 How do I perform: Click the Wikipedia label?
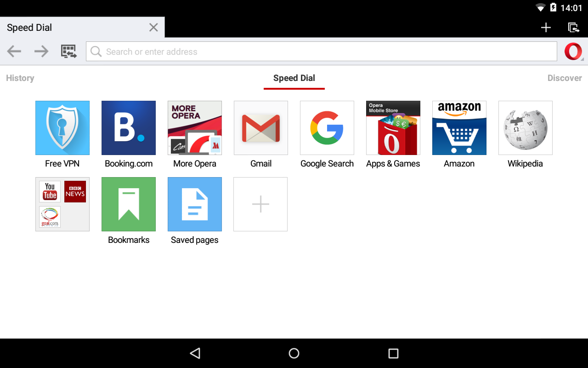click(526, 164)
